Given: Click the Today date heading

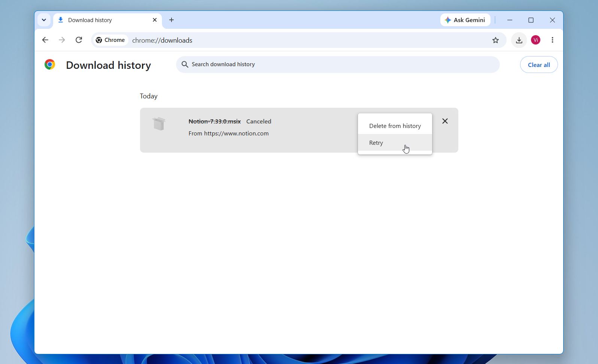Looking at the screenshot, I should click(x=149, y=96).
